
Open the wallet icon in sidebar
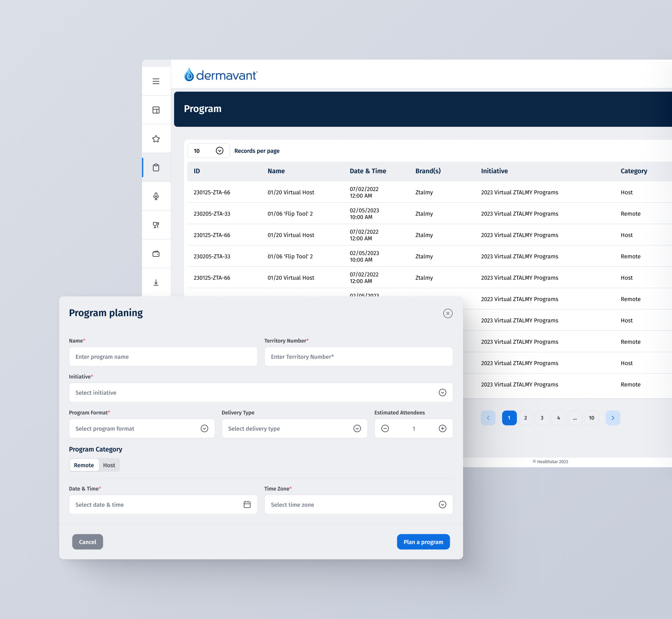pos(156,253)
